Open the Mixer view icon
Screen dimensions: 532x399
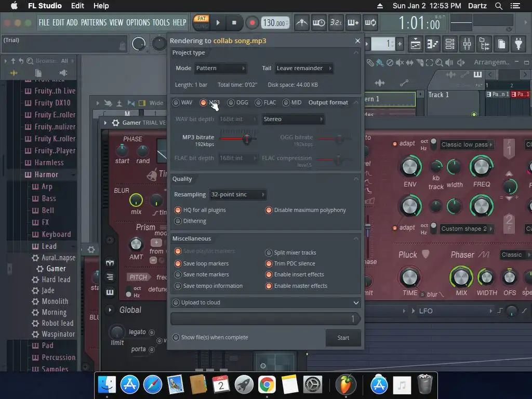[467, 44]
